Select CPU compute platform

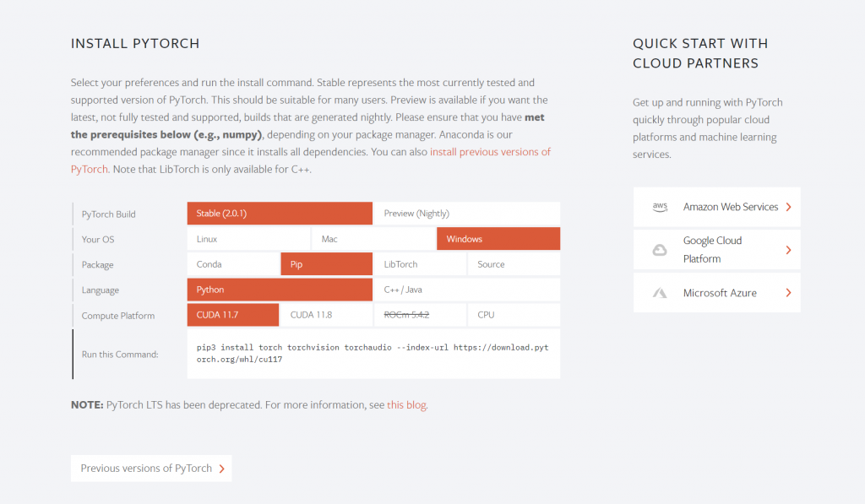(514, 315)
